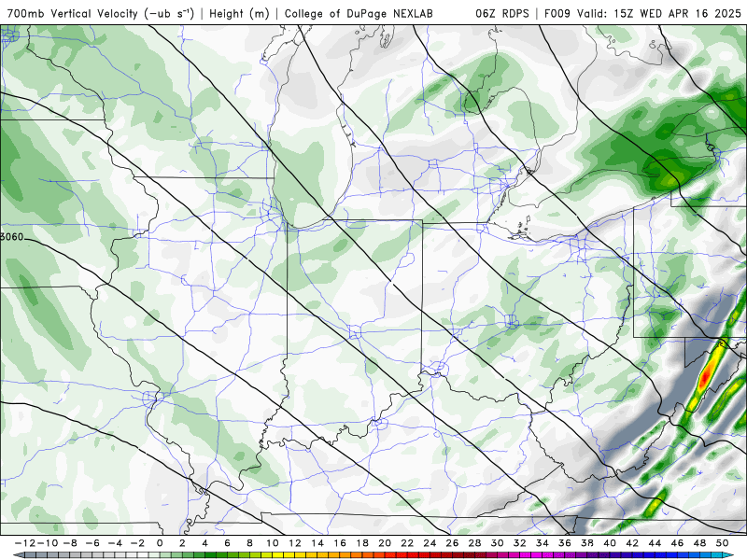The height and width of the screenshot is (560, 747).
Task: Click the -6 value on color scale
Action: tap(92, 543)
